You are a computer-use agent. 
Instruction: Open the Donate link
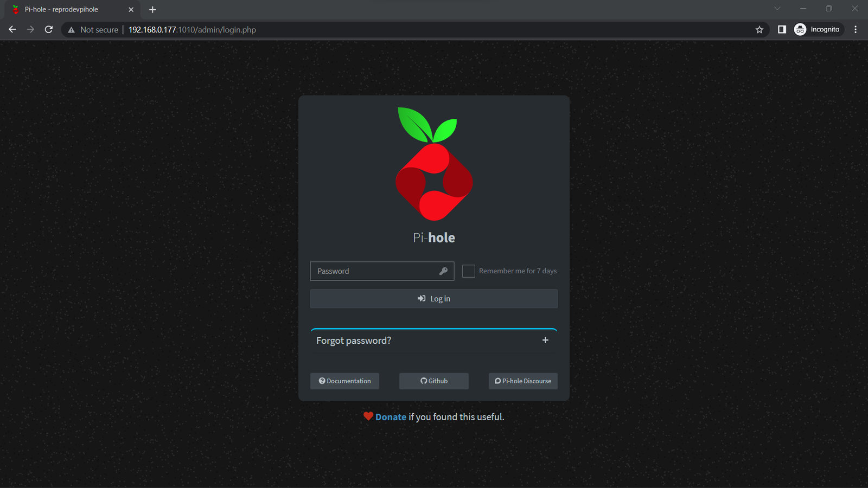click(x=391, y=416)
